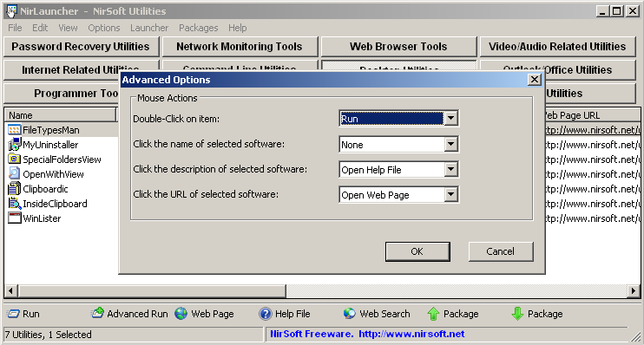Viewport: 644px width, 345px height.
Task: Open the Double-Click on item dropdown
Action: 450,119
